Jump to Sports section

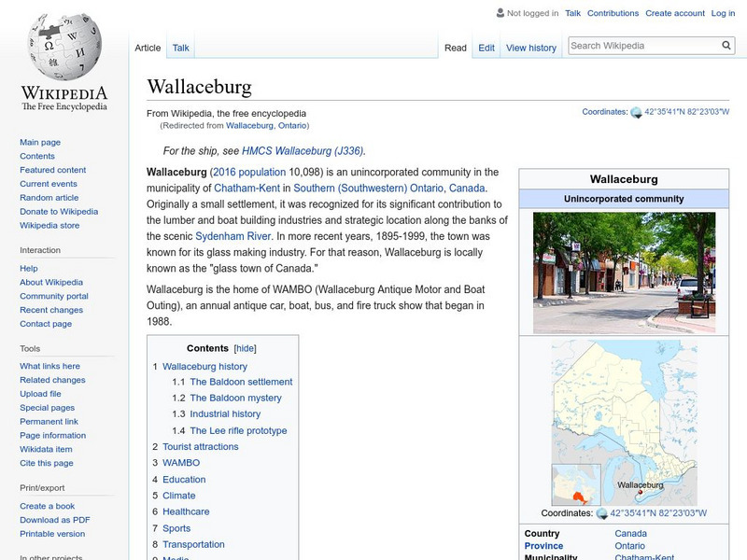tap(176, 528)
